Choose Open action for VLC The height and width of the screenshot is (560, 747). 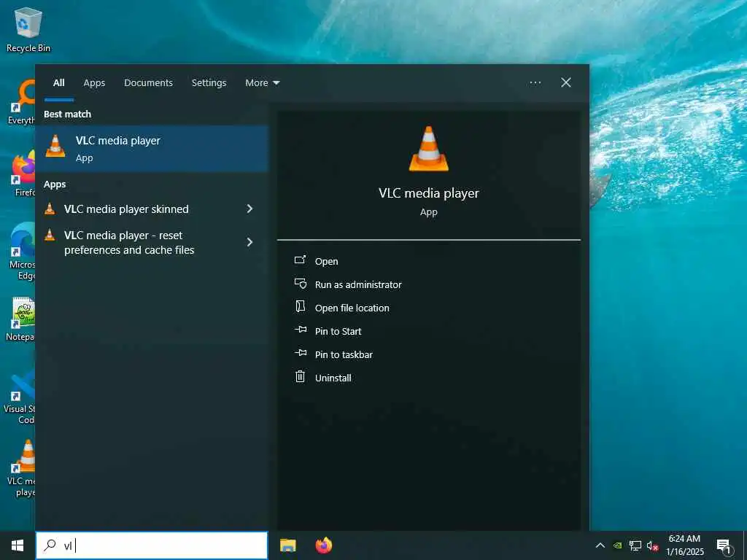[x=326, y=261]
